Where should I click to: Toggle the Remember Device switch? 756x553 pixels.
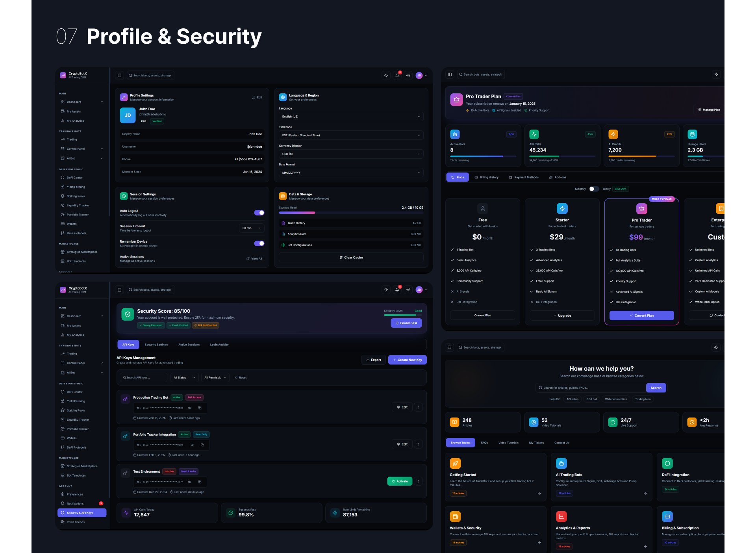click(259, 243)
